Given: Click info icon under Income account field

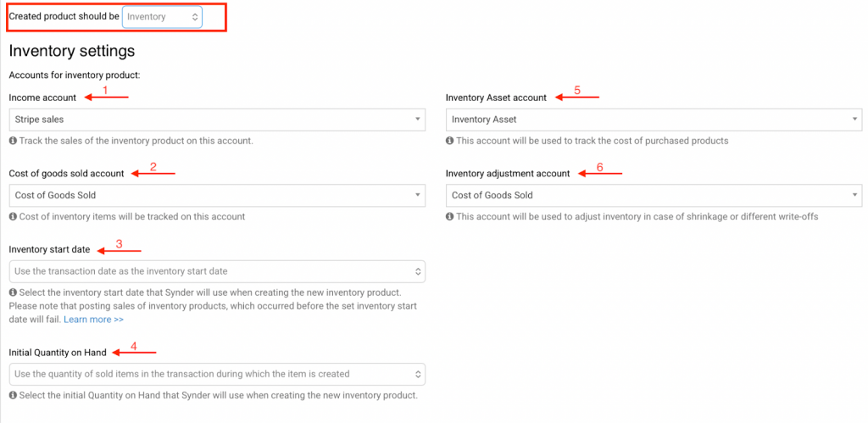Looking at the screenshot, I should coord(13,141).
